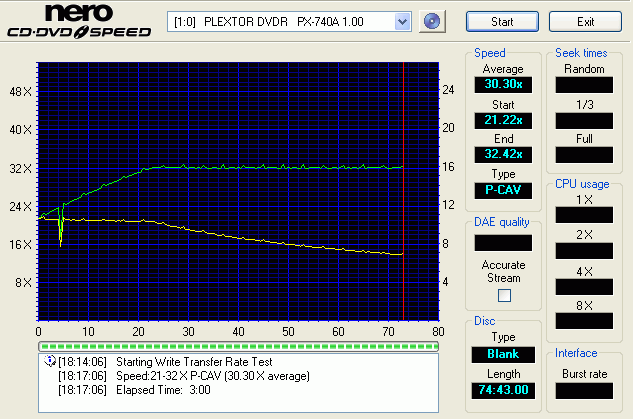Click the Burst rate field under Interface
The height and width of the screenshot is (419, 633).
584,389
